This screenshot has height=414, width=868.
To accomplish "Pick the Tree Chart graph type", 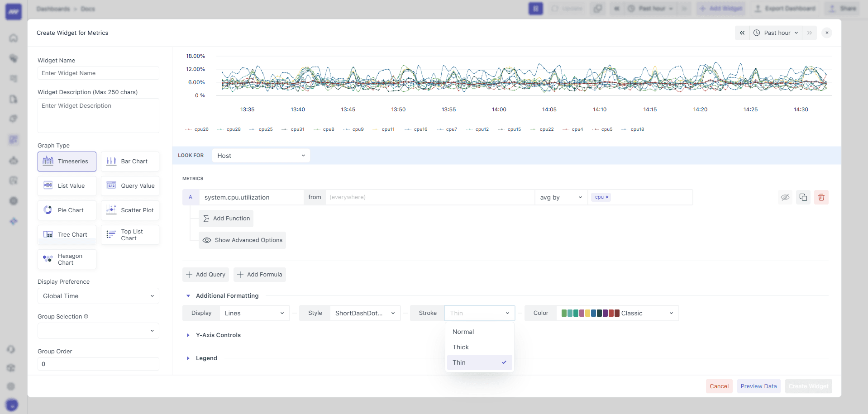I will [x=67, y=234].
